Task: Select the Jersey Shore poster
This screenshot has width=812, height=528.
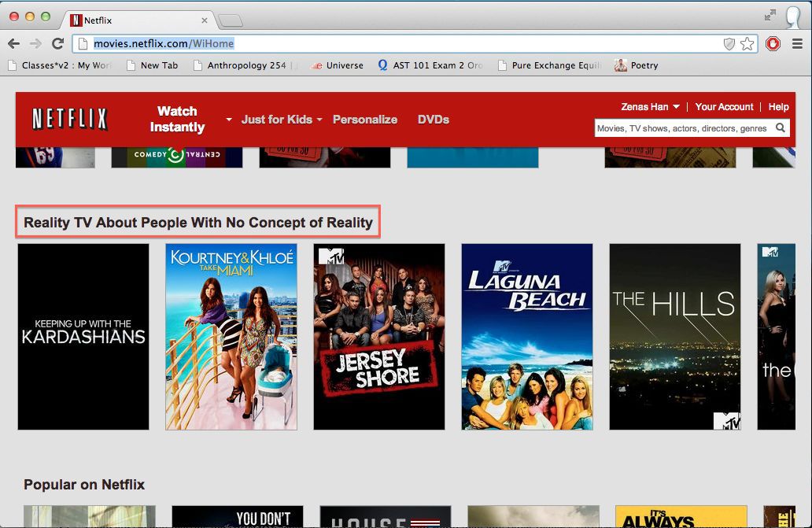Action: tap(378, 337)
